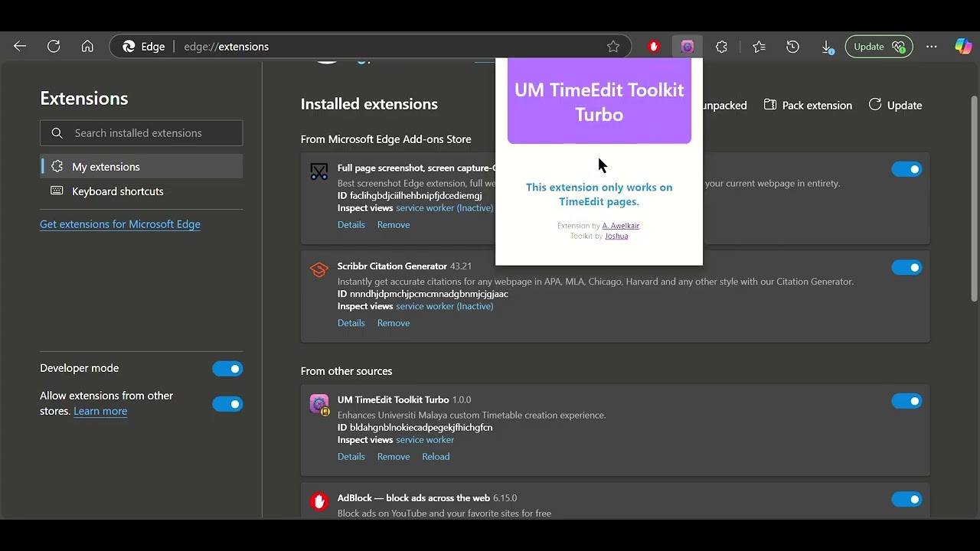This screenshot has width=980, height=551.
Task: Click the page vertical scrollbar
Action: tap(974, 199)
